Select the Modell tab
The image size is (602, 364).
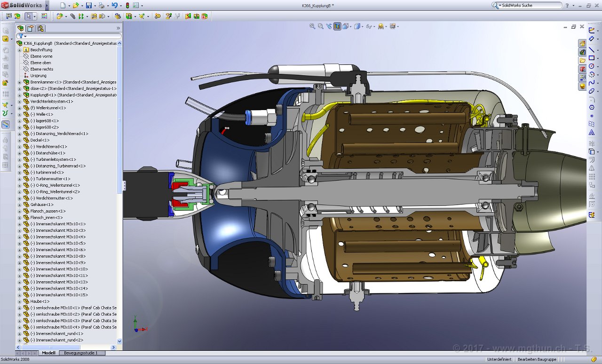tap(49, 353)
